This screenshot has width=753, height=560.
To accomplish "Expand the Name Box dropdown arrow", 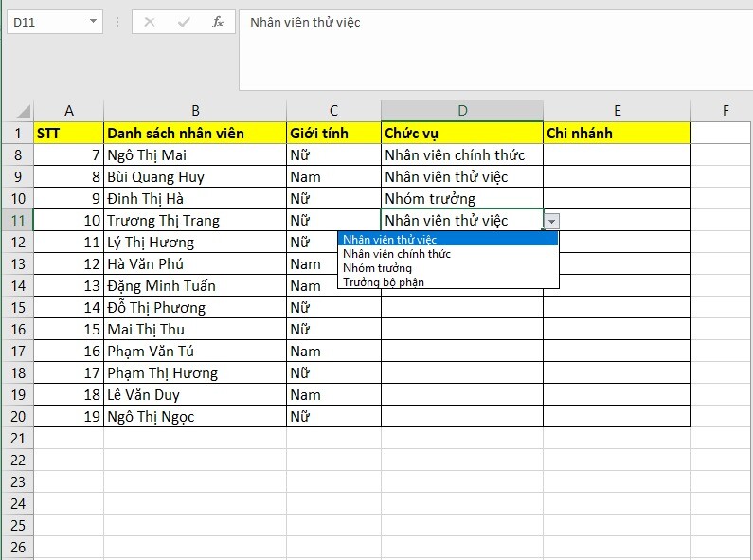I will (x=93, y=22).
